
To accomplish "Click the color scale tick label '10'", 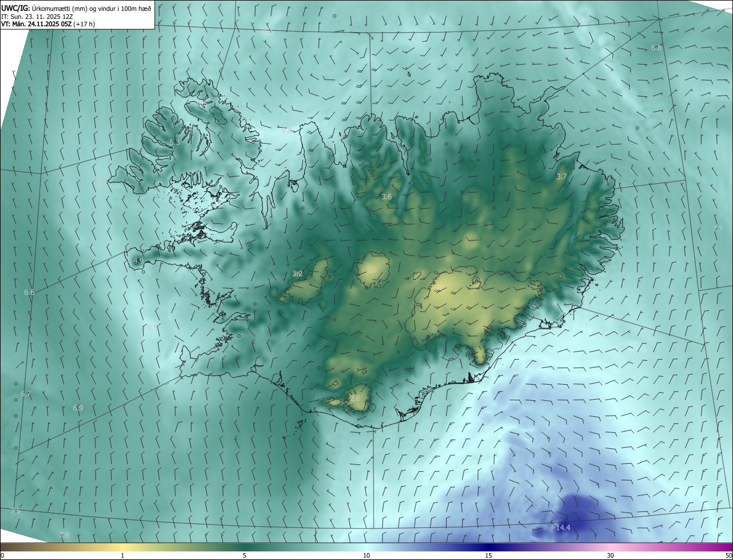I will 366,556.
